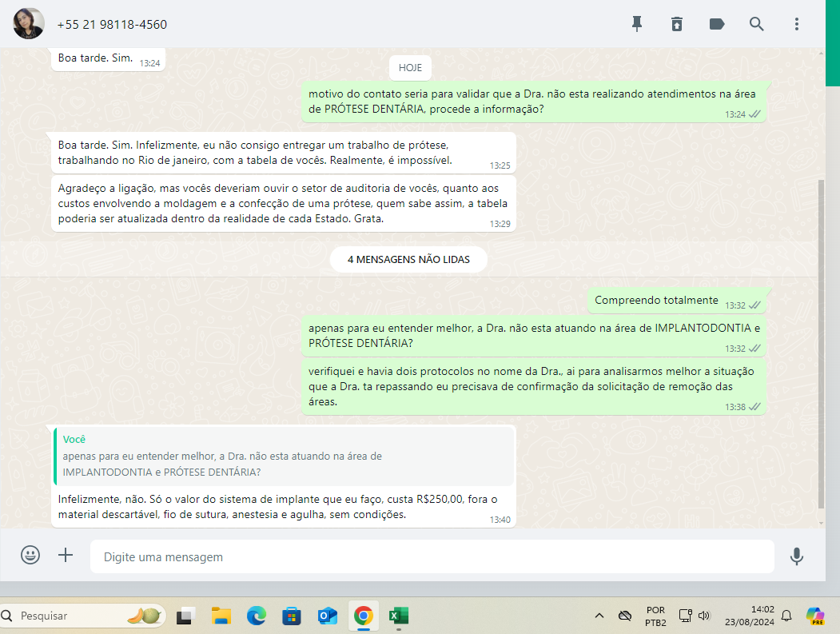Select the Boa tarde. Sim. 13:24 message

[x=108, y=59]
